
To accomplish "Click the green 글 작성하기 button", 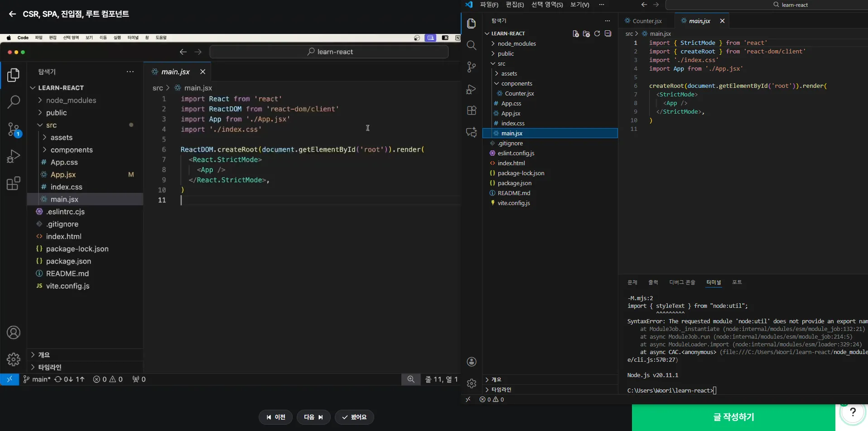I will [733, 417].
